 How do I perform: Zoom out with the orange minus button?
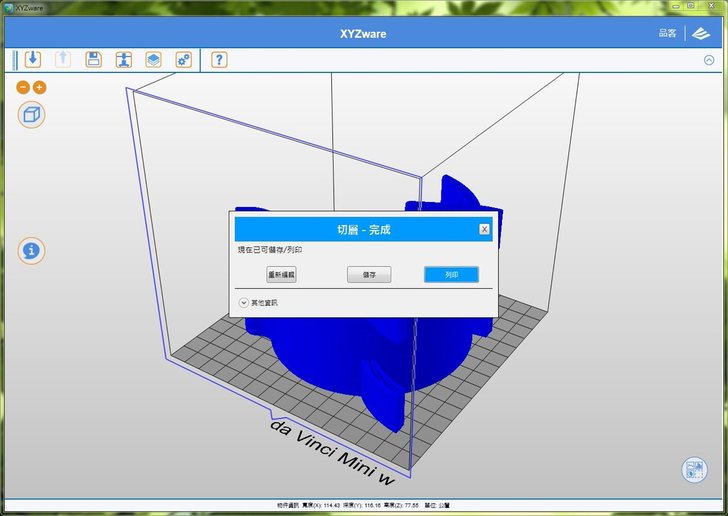point(24,88)
